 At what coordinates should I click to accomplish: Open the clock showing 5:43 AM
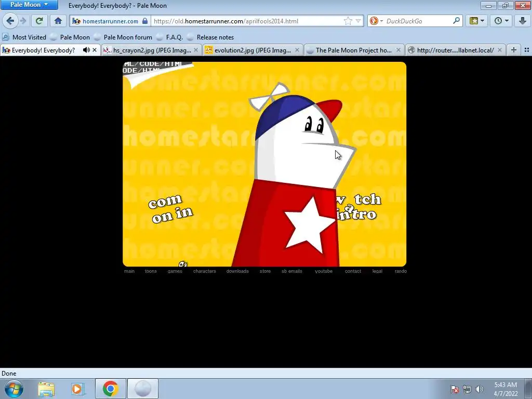point(506,389)
